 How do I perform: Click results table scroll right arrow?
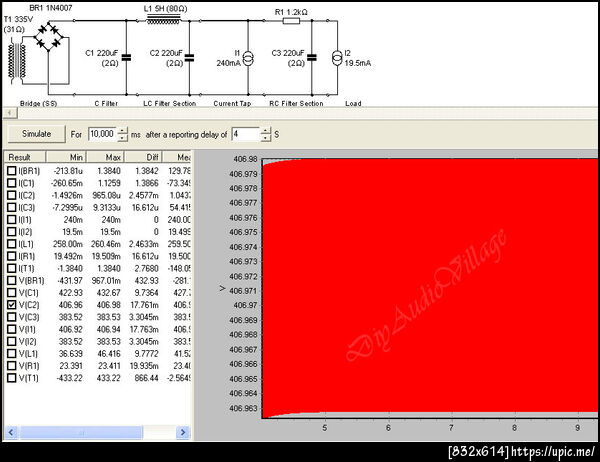(183, 433)
